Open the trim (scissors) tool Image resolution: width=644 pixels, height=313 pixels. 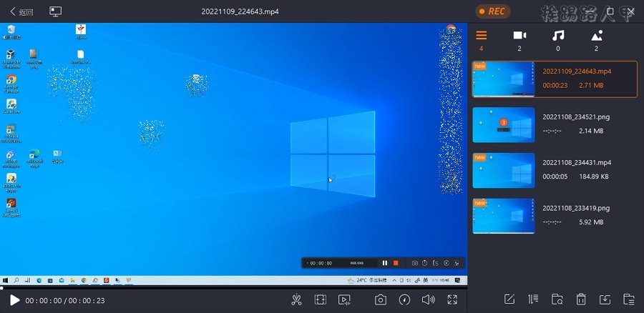pyautogui.click(x=296, y=300)
